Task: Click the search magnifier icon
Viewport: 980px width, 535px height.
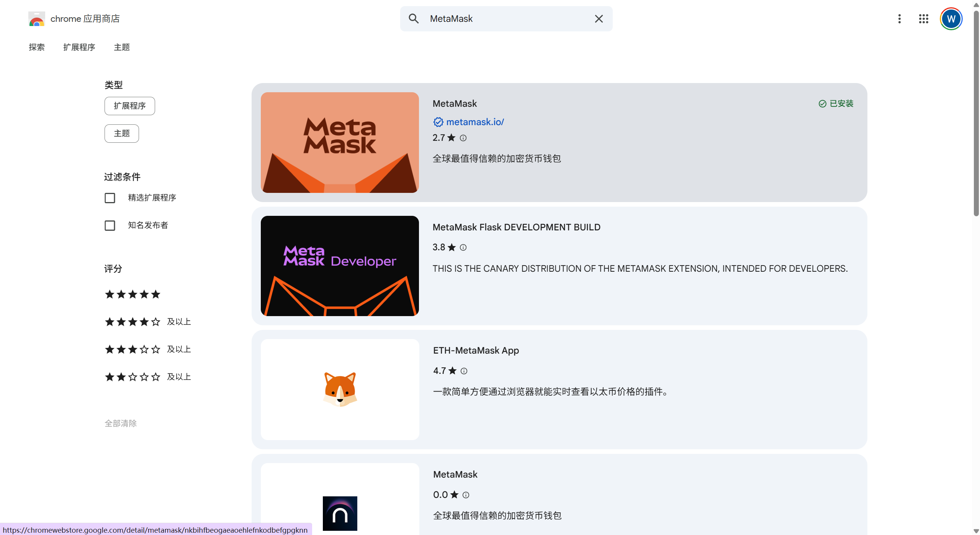Action: pyautogui.click(x=414, y=18)
